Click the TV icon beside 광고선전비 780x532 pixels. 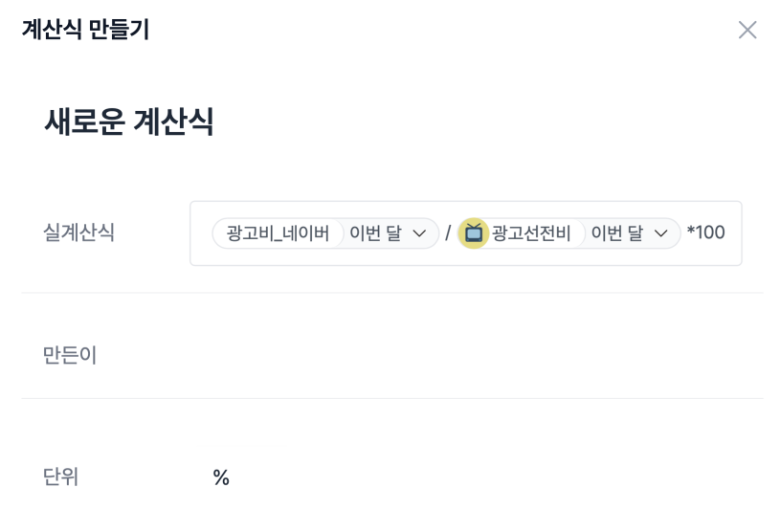[473, 233]
